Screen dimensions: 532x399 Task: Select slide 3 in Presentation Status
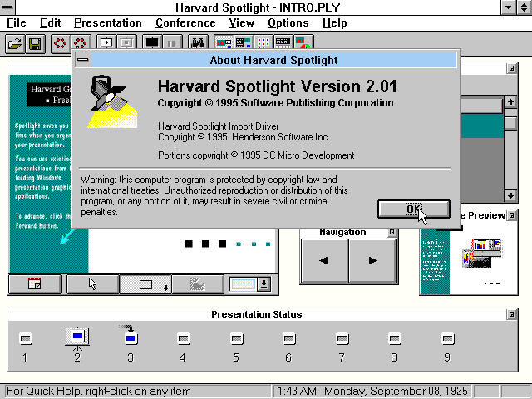pos(131,344)
